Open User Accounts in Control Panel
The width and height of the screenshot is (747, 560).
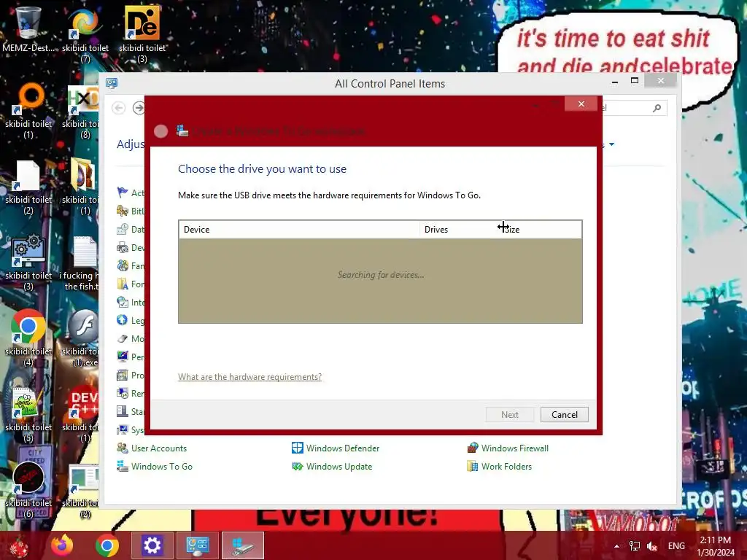158,448
